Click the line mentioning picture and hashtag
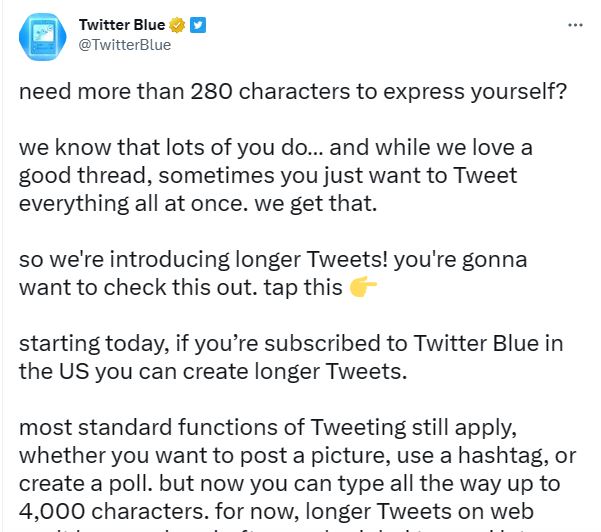Screen dimensions: 601x532 coord(297,456)
